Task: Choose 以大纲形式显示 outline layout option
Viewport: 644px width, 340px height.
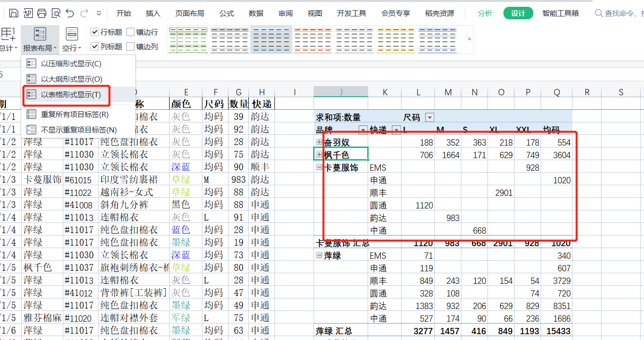Action: (71, 79)
